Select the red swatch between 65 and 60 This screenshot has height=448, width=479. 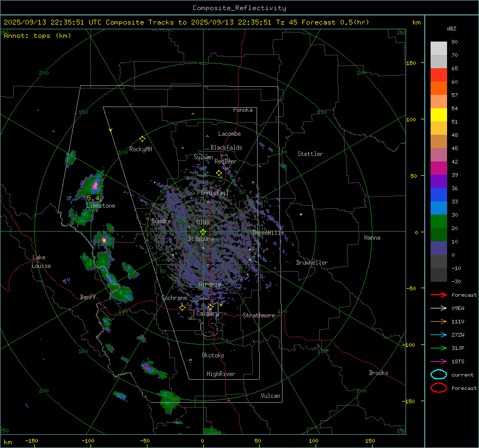pyautogui.click(x=439, y=75)
